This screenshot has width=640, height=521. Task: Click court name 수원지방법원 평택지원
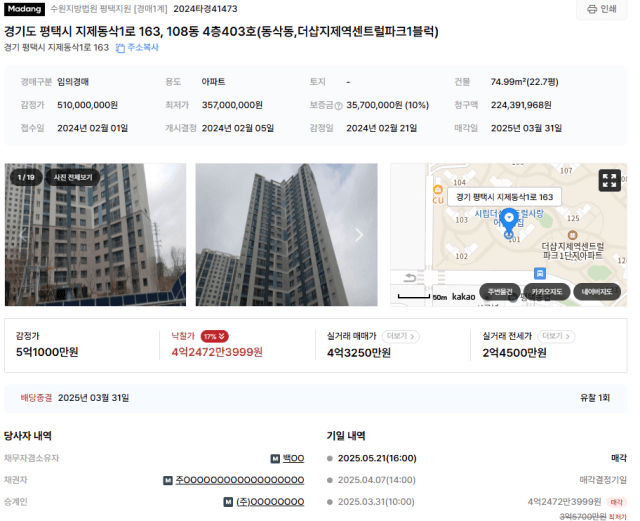point(91,9)
